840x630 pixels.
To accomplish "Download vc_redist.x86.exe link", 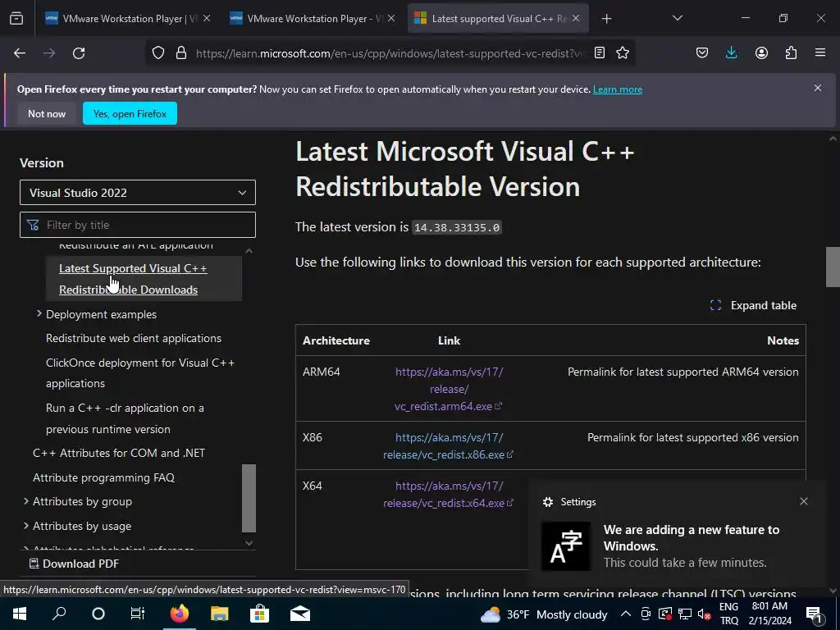I will 449,445.
